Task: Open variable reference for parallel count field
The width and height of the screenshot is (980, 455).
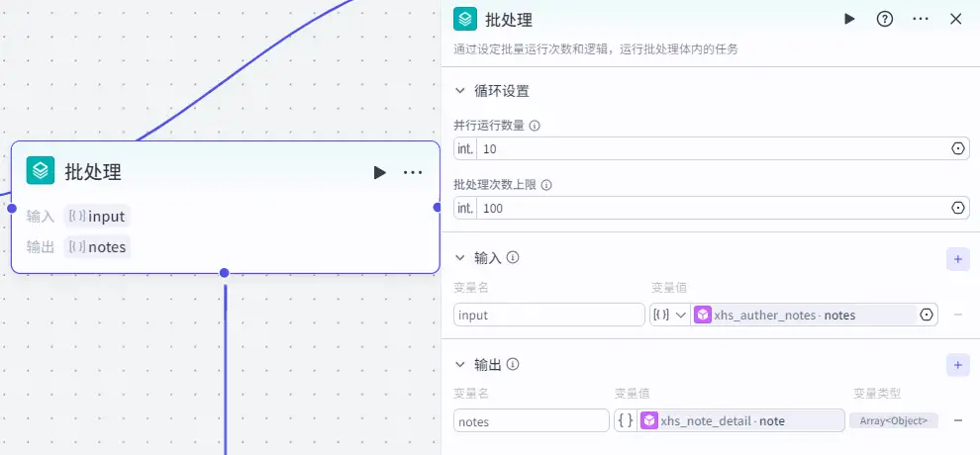Action: tap(958, 148)
